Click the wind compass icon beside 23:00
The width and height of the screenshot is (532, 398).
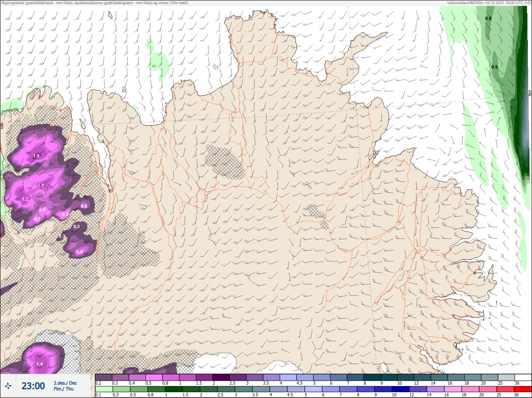[8, 386]
